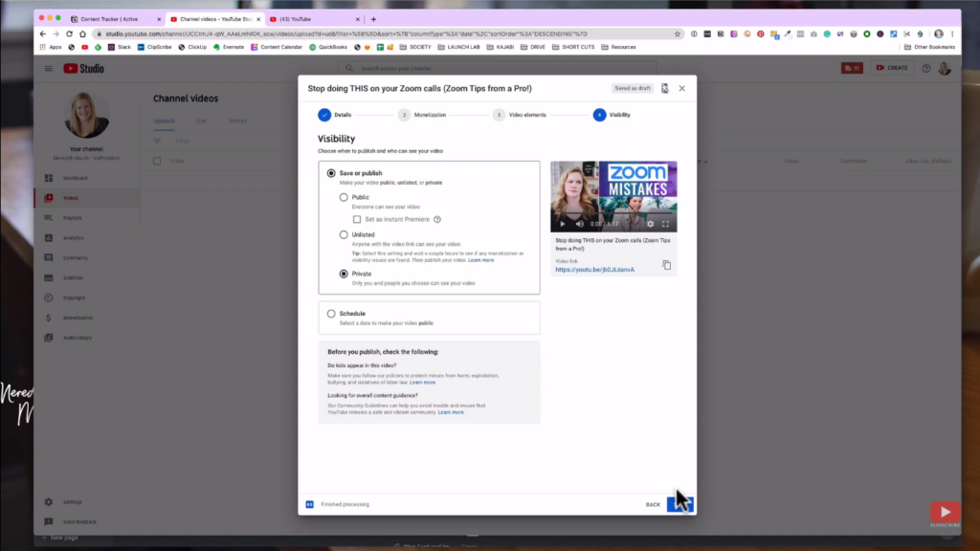Reload the page in the browser

point(69,33)
